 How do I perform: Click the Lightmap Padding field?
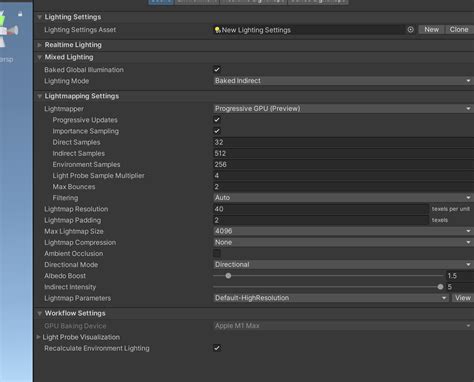coord(321,220)
